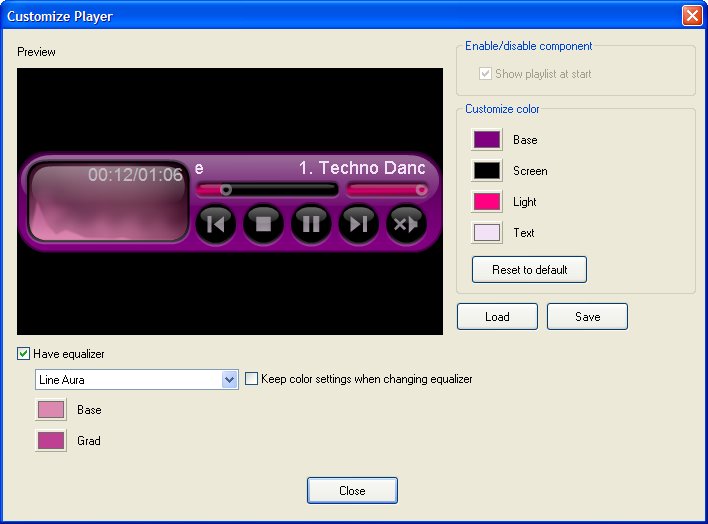Click the Reset to default button
This screenshot has width=708, height=524.
click(x=529, y=270)
